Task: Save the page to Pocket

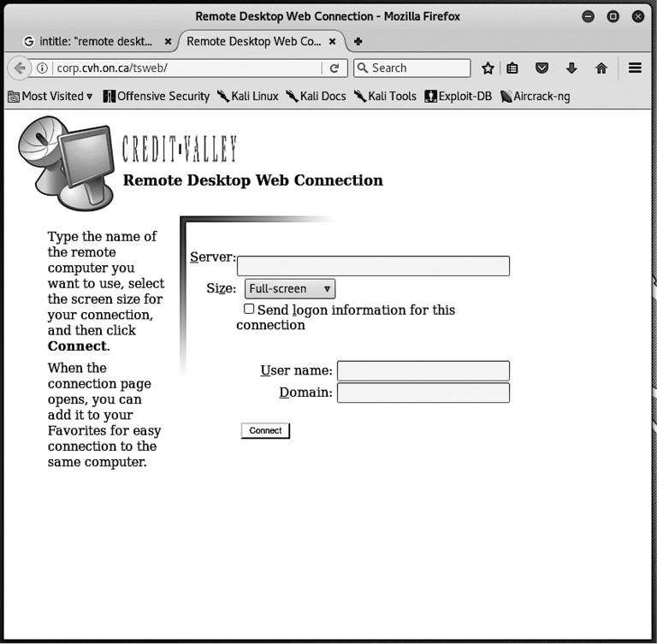Action: click(542, 68)
